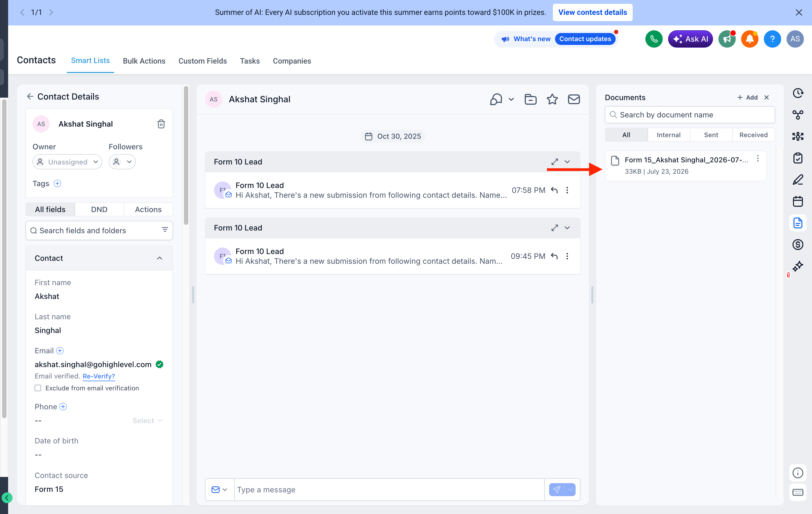The width and height of the screenshot is (812, 514).
Task: Open the filter icon in fields search
Action: tap(165, 230)
